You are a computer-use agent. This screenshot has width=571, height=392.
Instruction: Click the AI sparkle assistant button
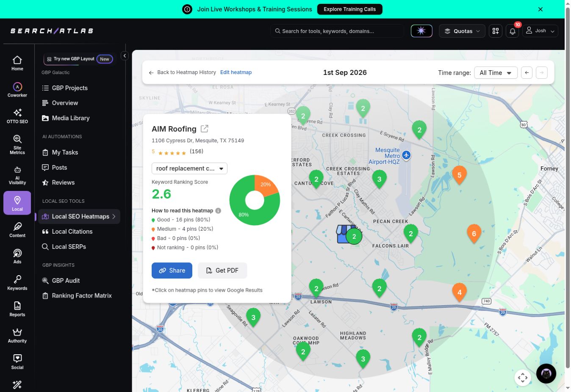[421, 31]
